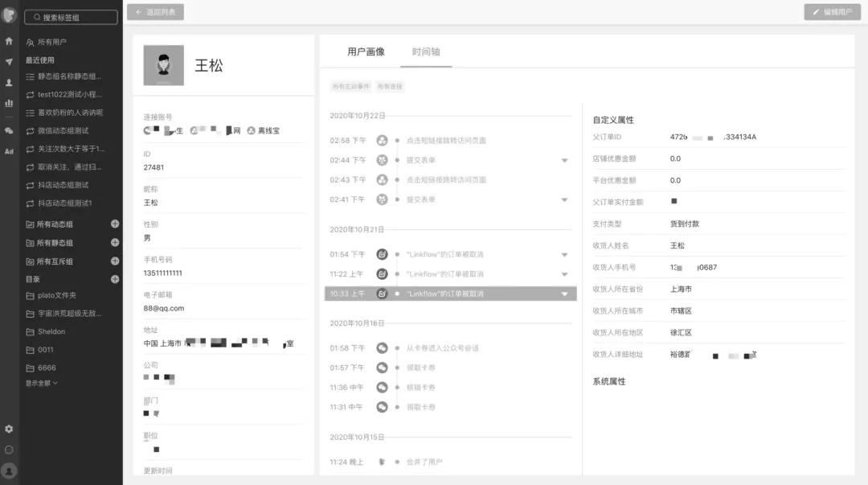Expand the 02:44 下午 提交表单 event details
868x485 pixels.
(x=566, y=159)
